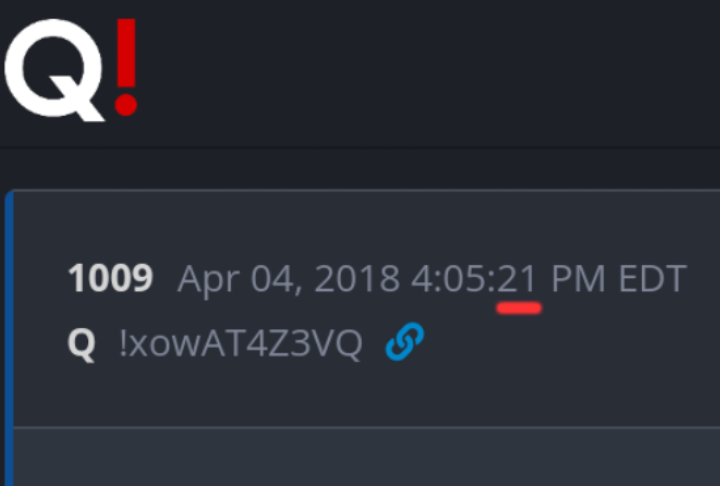Click the blue chain permalink icon
720x486 pixels.
405,341
